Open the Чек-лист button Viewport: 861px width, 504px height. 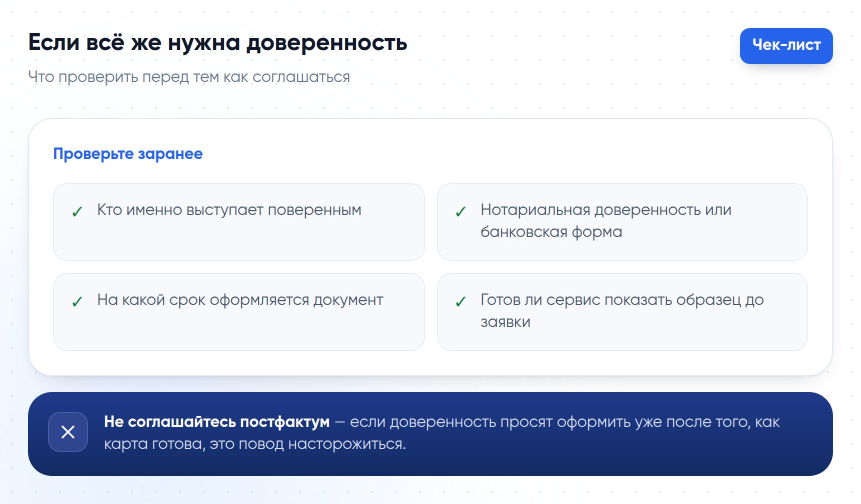pos(786,45)
